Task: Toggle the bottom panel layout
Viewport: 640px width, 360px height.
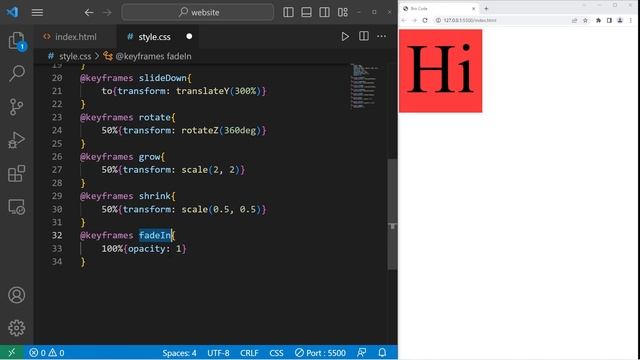Action: [x=306, y=12]
